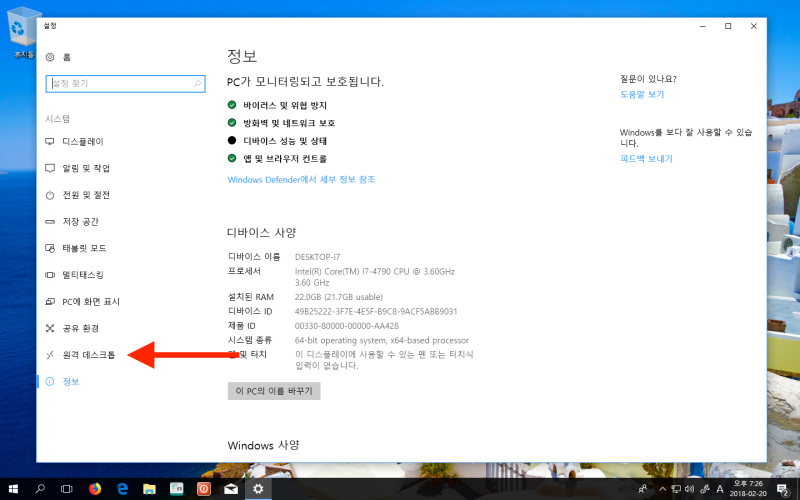Select PC에 화면 표시 in the sidebar
Screen dimensions: 800x500
pyautogui.click(x=83, y=302)
